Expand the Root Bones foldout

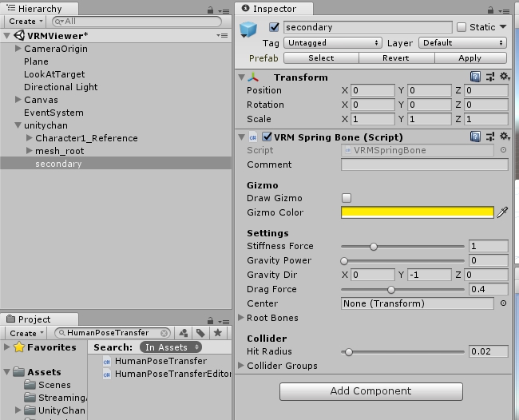pos(241,318)
